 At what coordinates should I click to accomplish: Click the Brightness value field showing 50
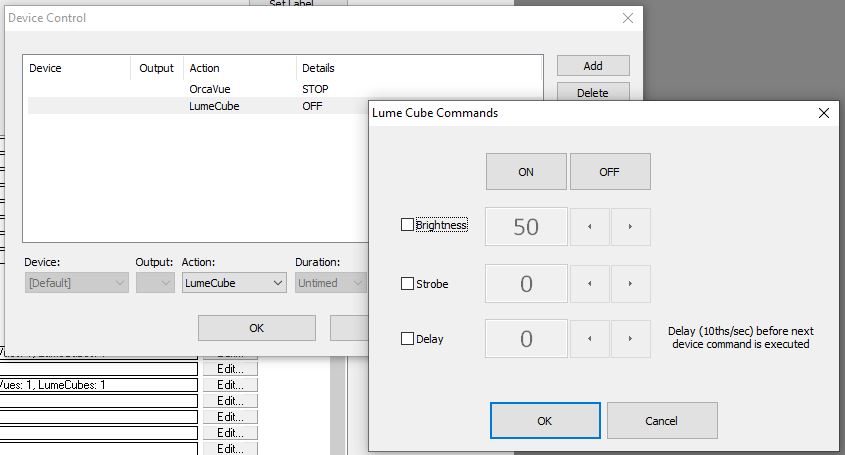coord(526,226)
